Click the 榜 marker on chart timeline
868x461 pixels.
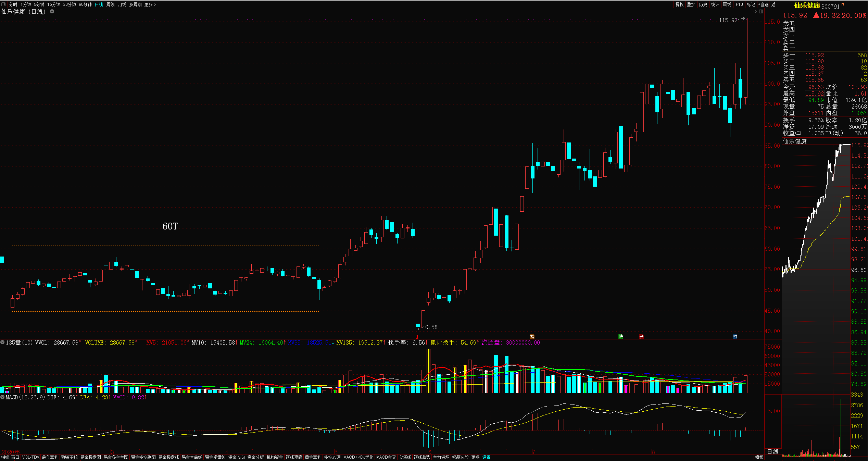[x=532, y=336]
